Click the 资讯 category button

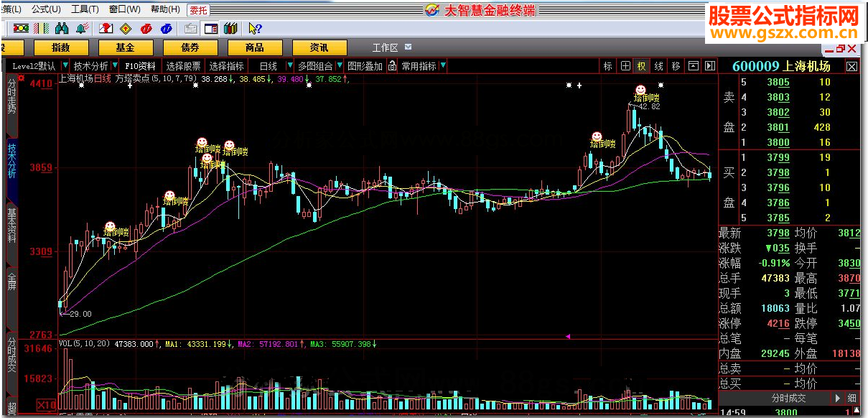(319, 47)
